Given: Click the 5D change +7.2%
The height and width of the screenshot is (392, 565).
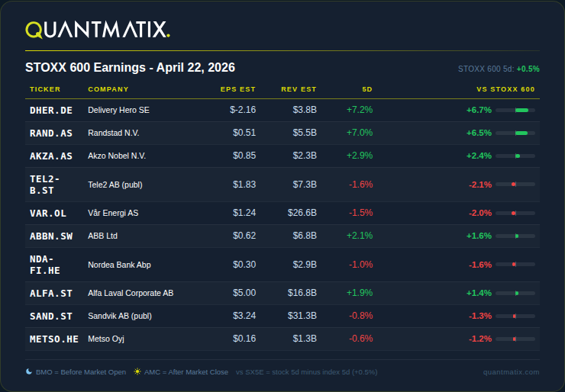Looking at the screenshot, I should pyautogui.click(x=360, y=110).
